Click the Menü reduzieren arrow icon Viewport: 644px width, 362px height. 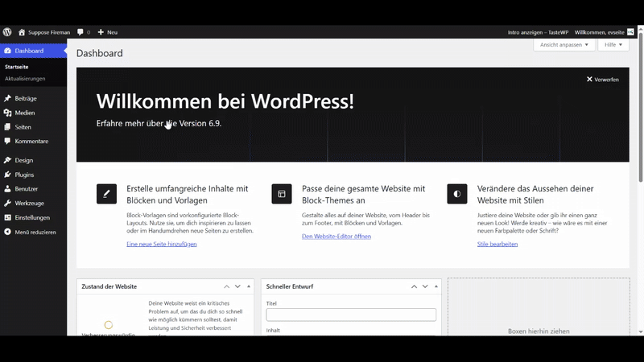[x=7, y=232]
